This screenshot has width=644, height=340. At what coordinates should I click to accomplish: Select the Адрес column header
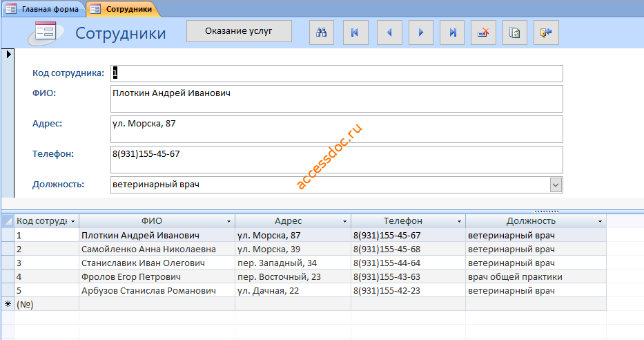click(293, 221)
